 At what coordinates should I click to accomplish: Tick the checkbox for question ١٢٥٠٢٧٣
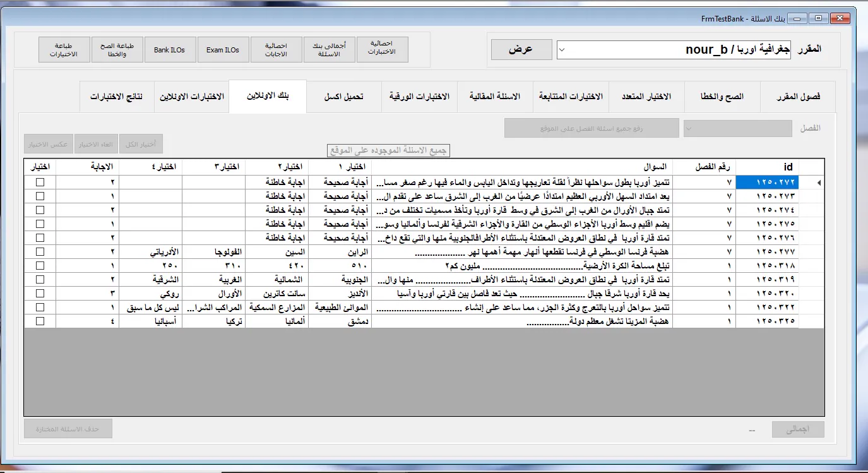[x=40, y=196]
